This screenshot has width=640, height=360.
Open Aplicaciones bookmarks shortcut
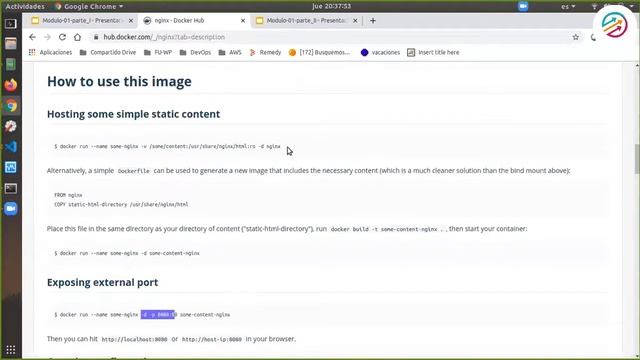[50, 52]
